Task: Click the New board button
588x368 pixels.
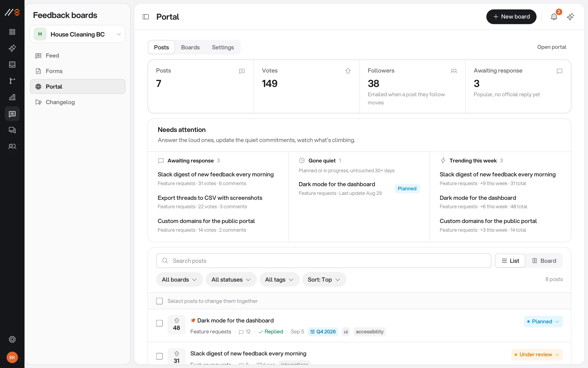Action: 511,17
